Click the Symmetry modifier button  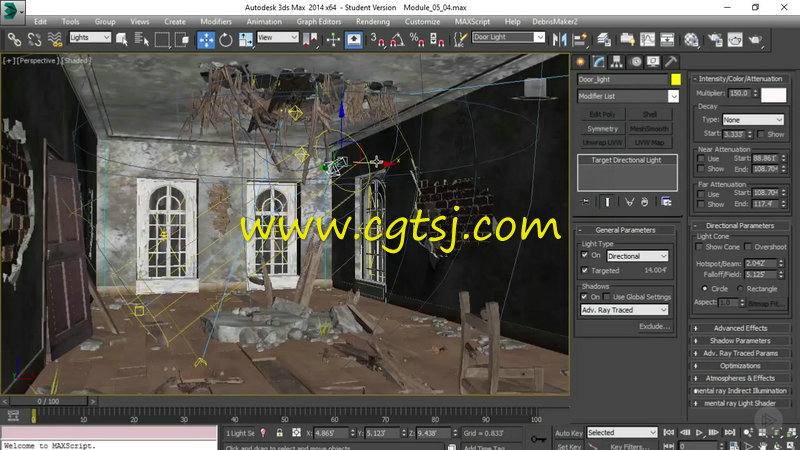pyautogui.click(x=602, y=129)
